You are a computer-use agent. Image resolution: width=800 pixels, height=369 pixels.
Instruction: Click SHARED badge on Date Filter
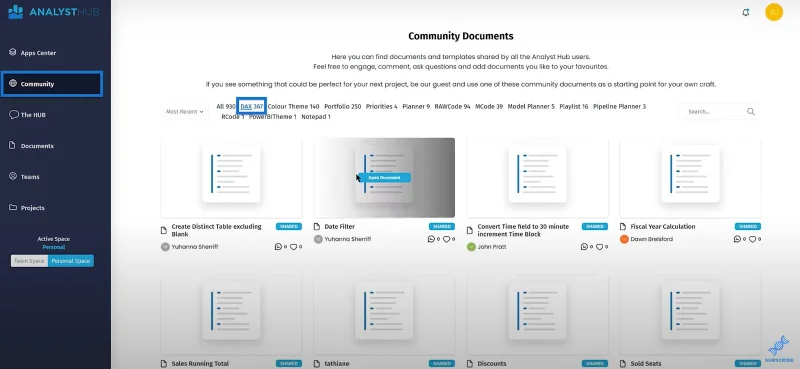[442, 227]
